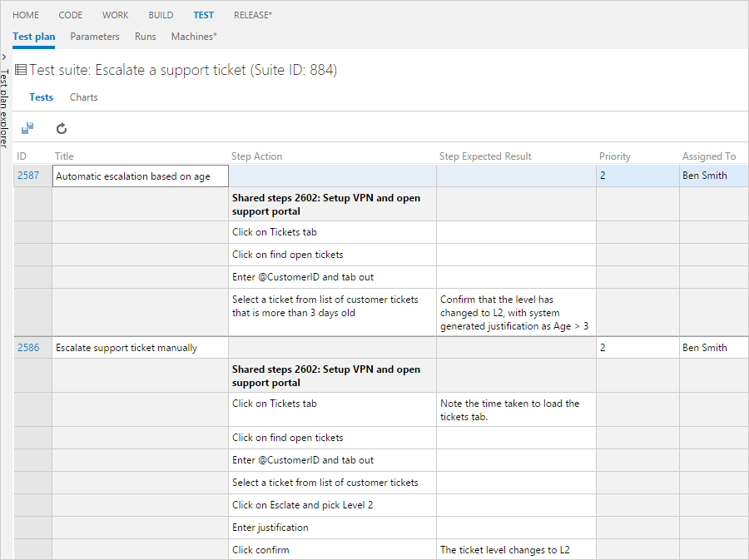Switch to the Parameters tab
The image size is (749, 560).
click(94, 37)
